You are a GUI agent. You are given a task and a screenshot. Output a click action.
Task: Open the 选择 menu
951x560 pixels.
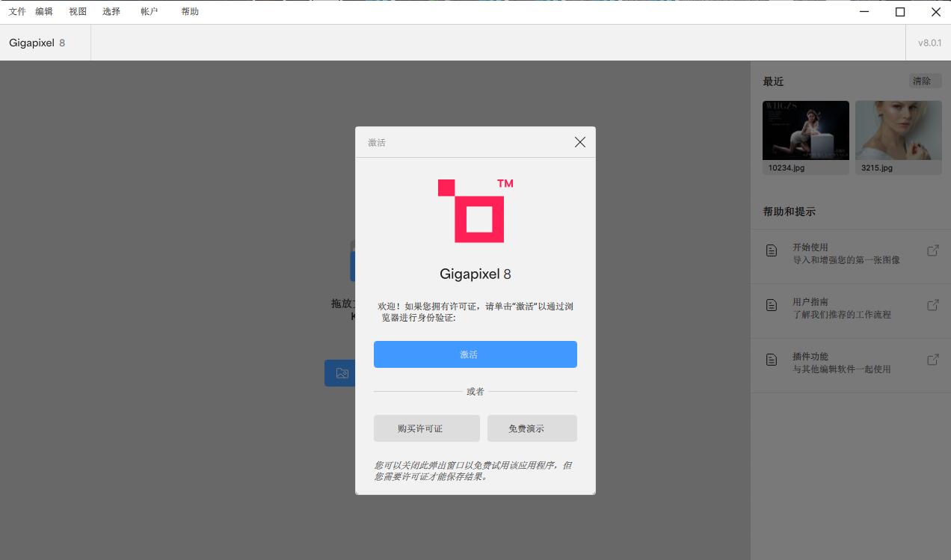(x=111, y=11)
